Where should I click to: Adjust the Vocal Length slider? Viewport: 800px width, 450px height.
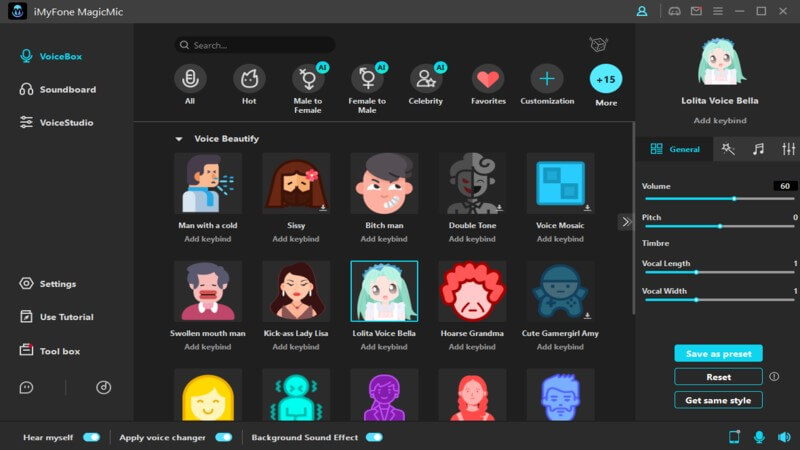[719, 272]
